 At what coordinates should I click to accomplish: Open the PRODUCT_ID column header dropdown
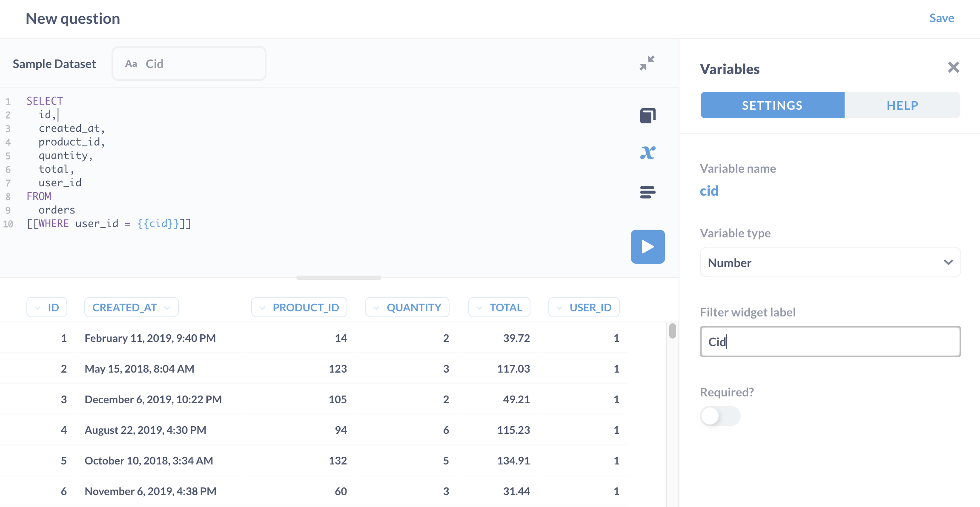(x=299, y=307)
